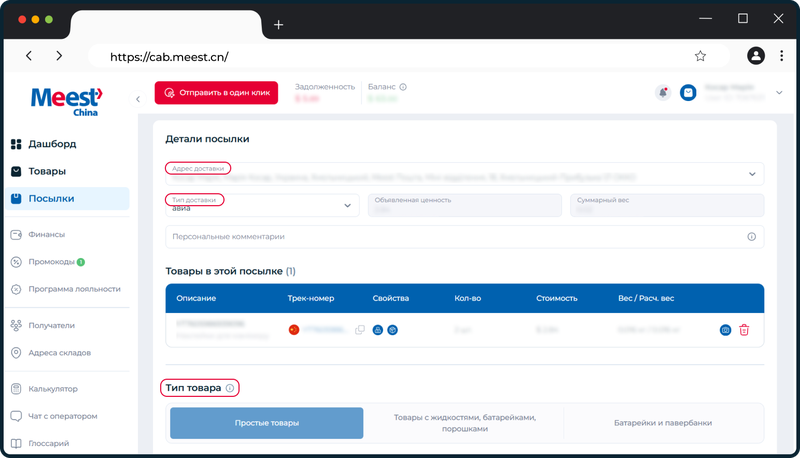
Task: Click the loyalty program icon
Action: click(16, 289)
